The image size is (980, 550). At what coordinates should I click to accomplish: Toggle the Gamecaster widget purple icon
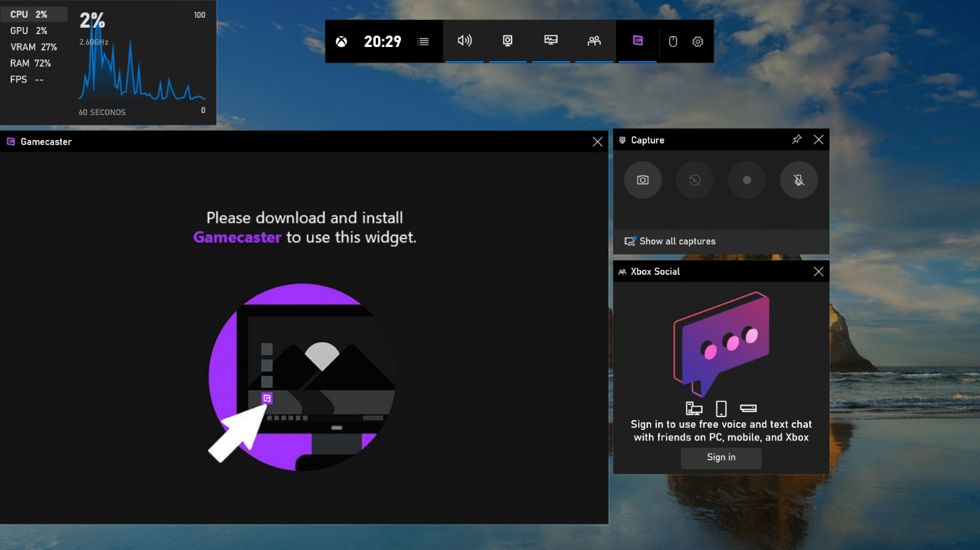637,41
